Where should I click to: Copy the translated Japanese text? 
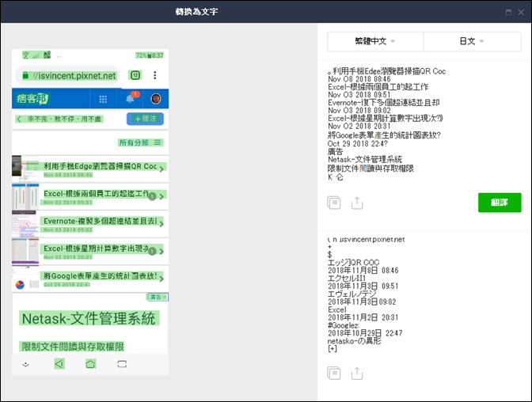coord(334,374)
